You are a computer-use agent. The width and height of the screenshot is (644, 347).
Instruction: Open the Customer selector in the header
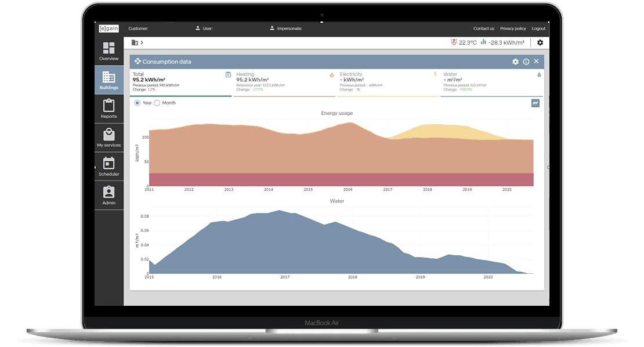(139, 28)
